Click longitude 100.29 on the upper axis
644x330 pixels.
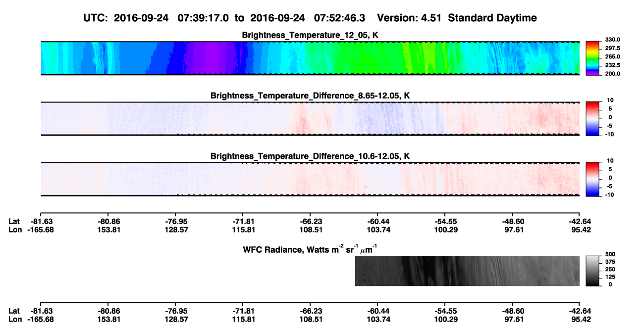point(445,230)
